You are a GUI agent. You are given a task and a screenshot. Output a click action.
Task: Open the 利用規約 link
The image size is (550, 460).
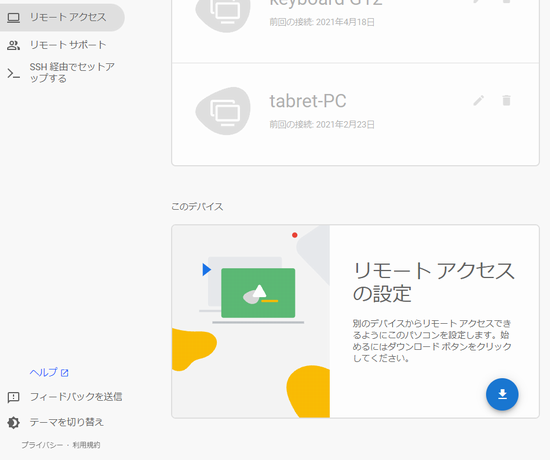[86, 445]
